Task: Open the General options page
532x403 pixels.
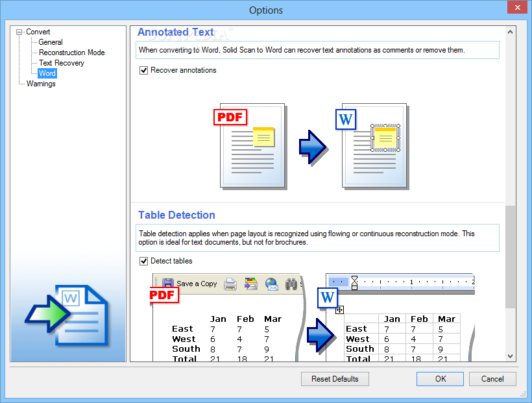Action: [51, 42]
